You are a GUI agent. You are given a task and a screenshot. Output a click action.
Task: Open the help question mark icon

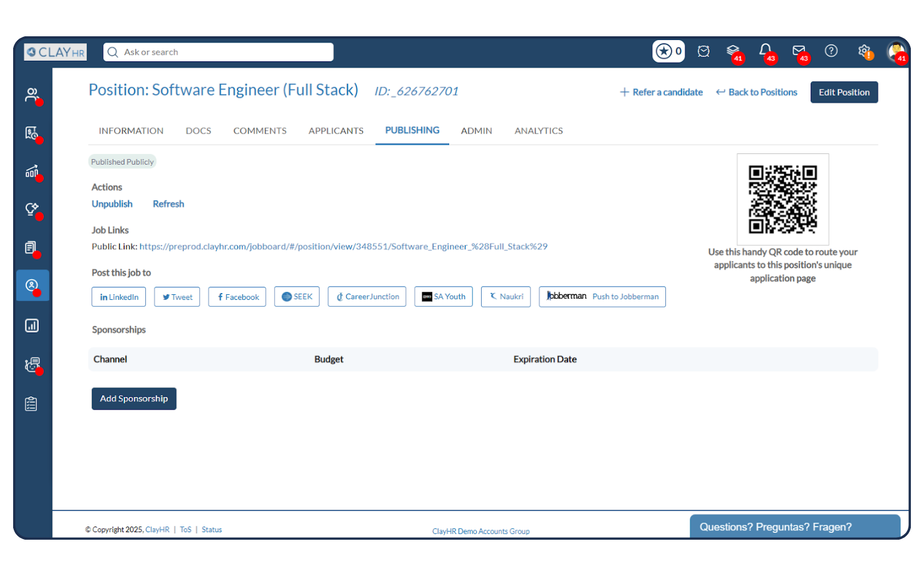831,51
